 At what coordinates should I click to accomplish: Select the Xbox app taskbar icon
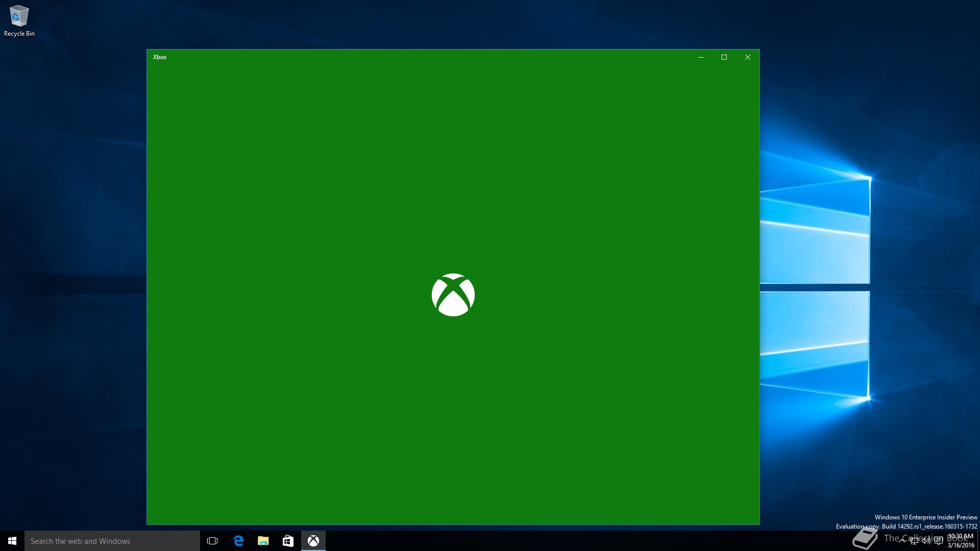pyautogui.click(x=313, y=541)
